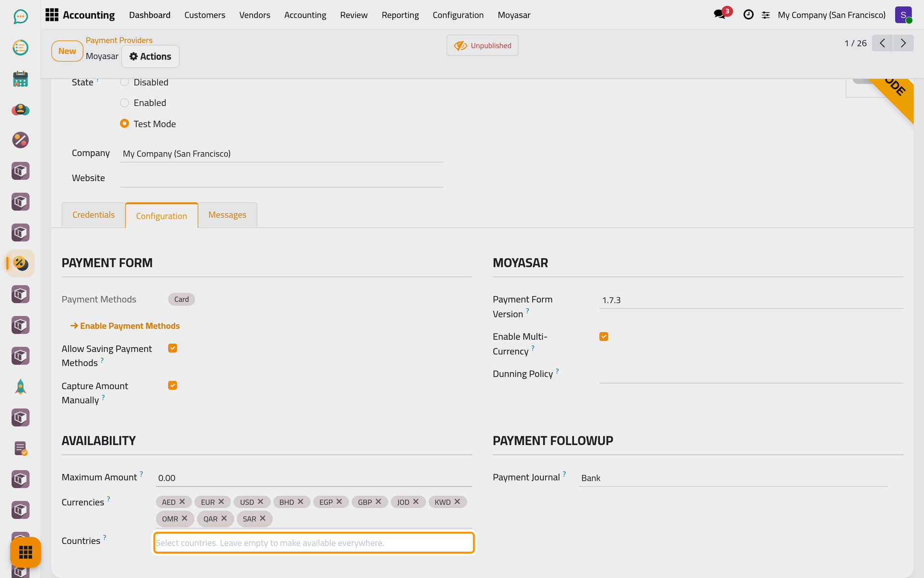Open the Payment Journal Bank dropdown

point(733,478)
